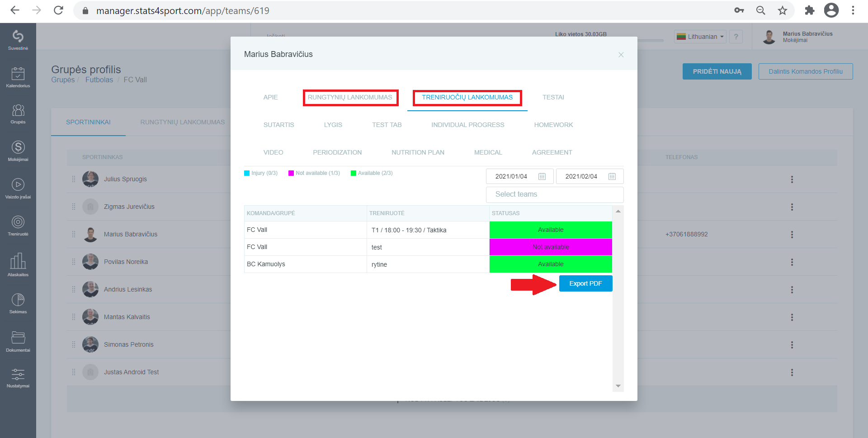Viewport: 868px width, 438px height.
Task: Switch to the NUTRITION PLAN tab
Action: point(418,152)
